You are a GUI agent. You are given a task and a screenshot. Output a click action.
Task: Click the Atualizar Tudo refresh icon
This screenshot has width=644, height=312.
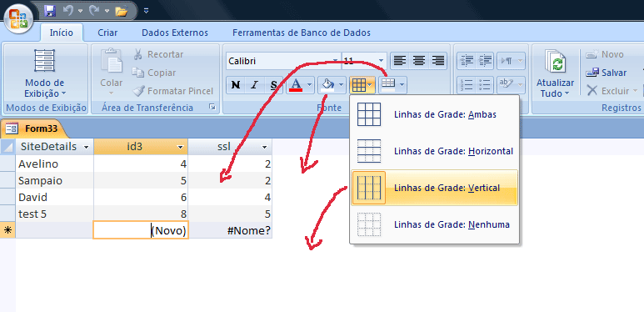tap(556, 61)
